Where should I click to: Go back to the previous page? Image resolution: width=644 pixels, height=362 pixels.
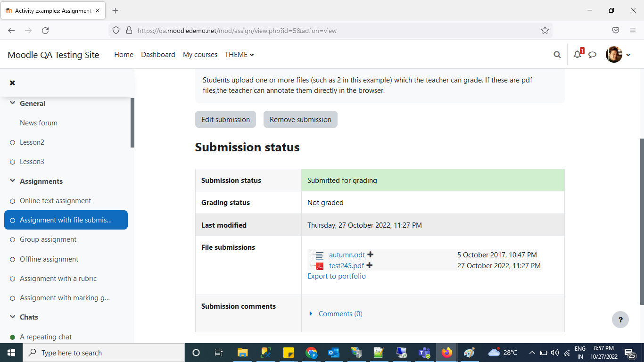(x=11, y=31)
